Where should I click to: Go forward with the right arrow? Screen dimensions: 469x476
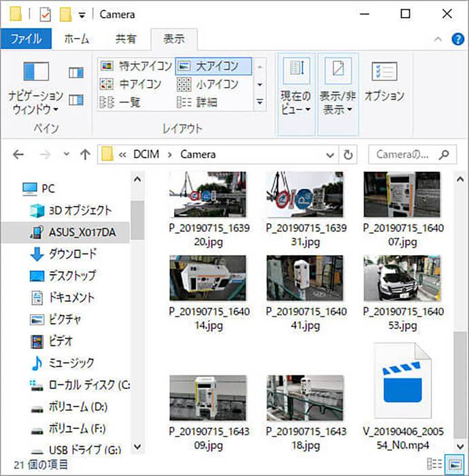point(45,155)
